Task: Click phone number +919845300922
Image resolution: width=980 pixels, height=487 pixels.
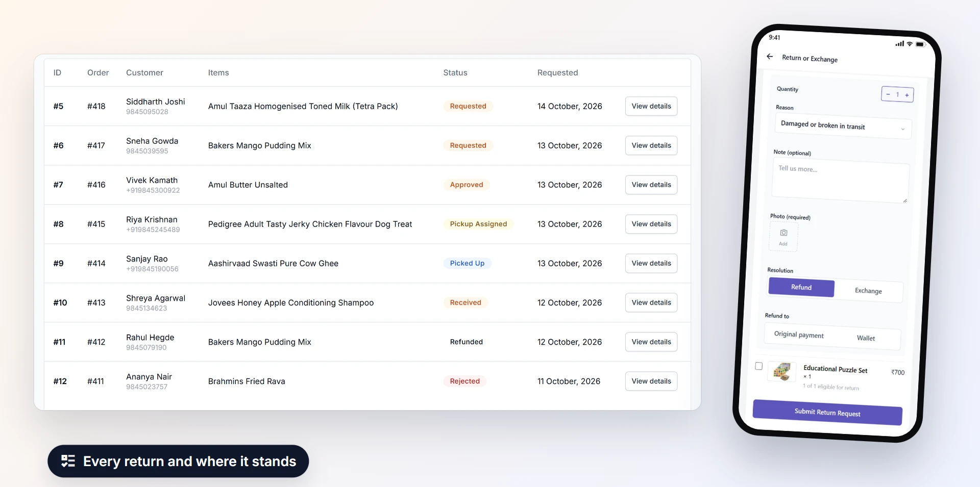Action: [153, 190]
